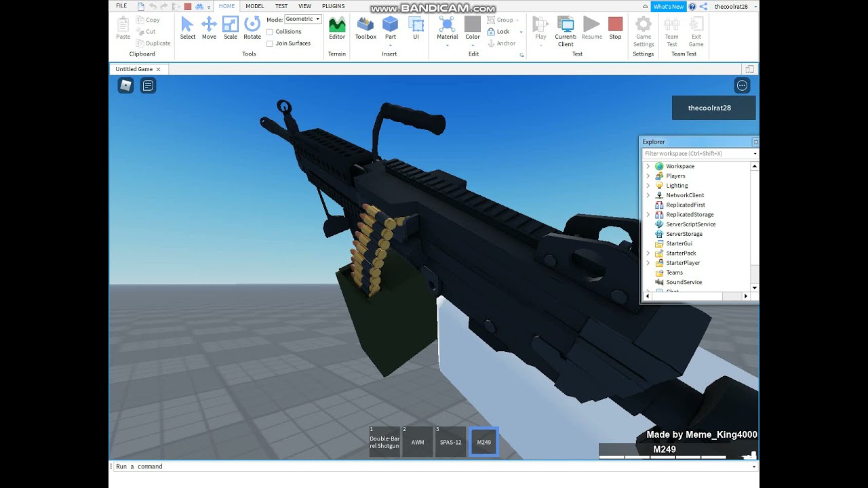Viewport: 868px width, 488px height.
Task: Click the Lock tool
Action: click(x=498, y=32)
